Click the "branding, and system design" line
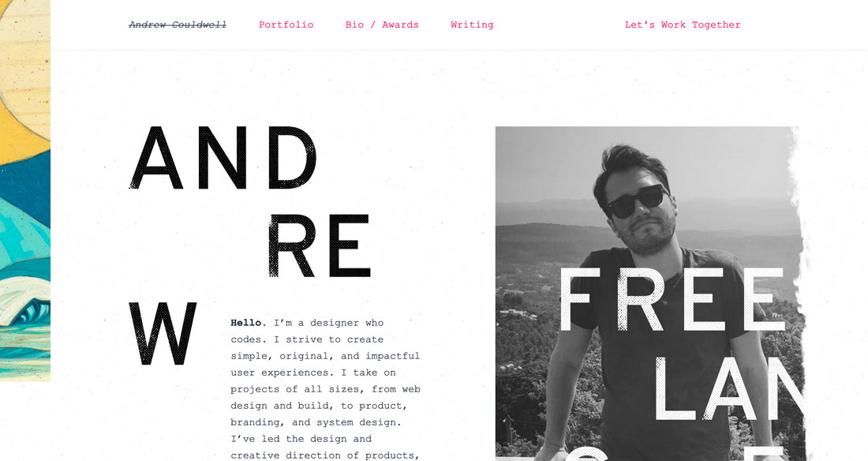The height and width of the screenshot is (461, 868). [x=315, y=422]
